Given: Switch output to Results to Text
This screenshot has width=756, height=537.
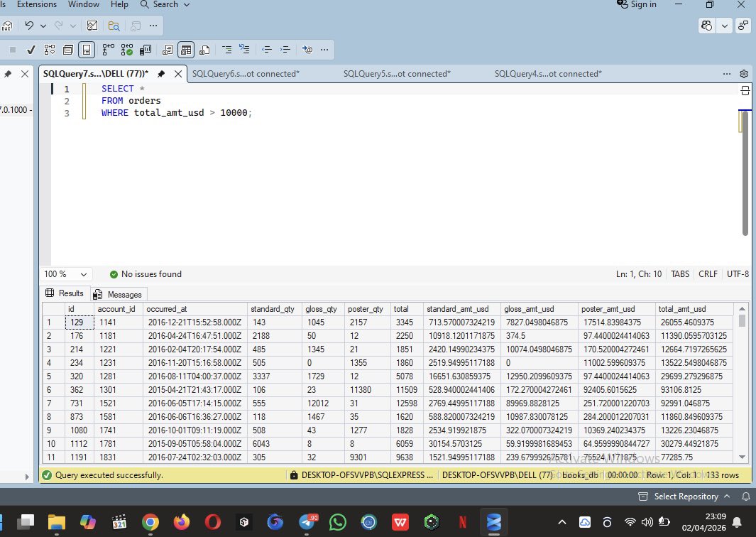Looking at the screenshot, I should [168, 50].
